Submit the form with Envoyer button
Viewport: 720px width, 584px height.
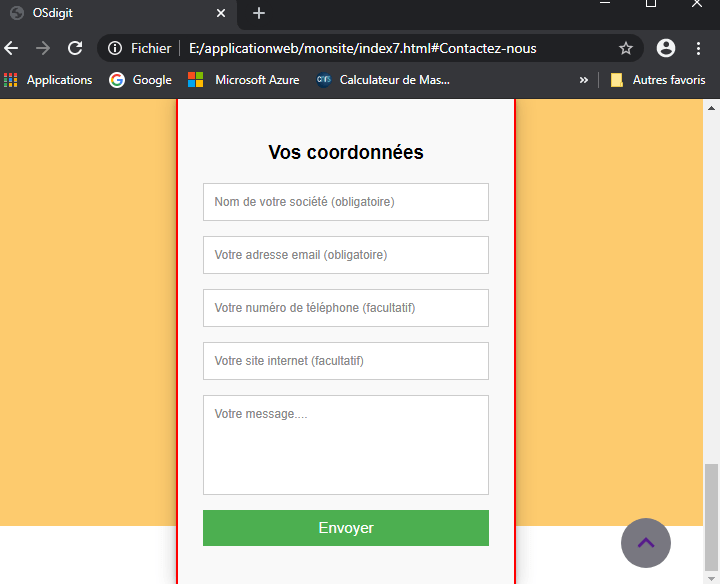pyautogui.click(x=346, y=528)
